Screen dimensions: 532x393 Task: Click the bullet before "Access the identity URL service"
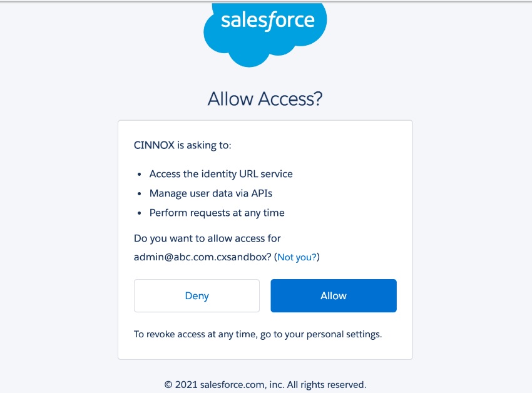(139, 174)
